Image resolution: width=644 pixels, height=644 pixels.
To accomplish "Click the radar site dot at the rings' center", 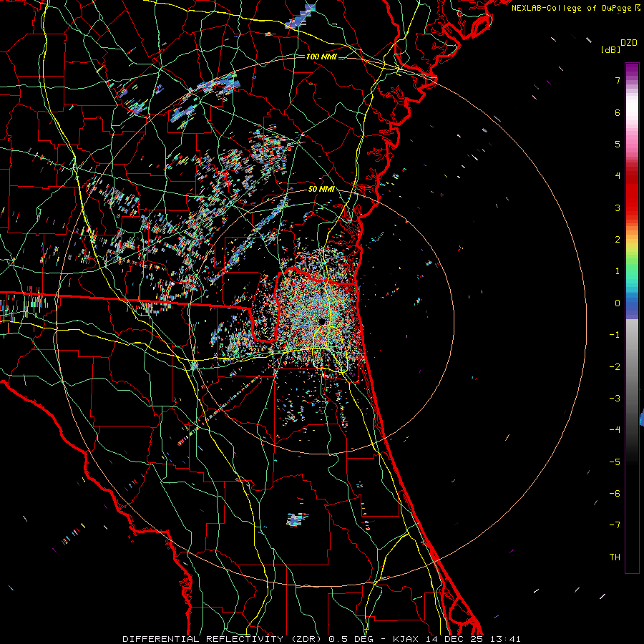I will pyautogui.click(x=321, y=321).
